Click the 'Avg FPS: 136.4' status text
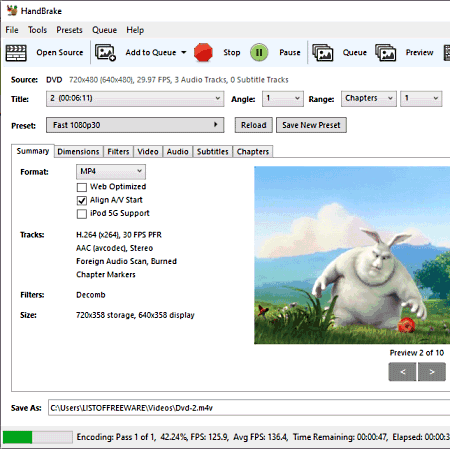This screenshot has width=450, height=449. (260, 437)
